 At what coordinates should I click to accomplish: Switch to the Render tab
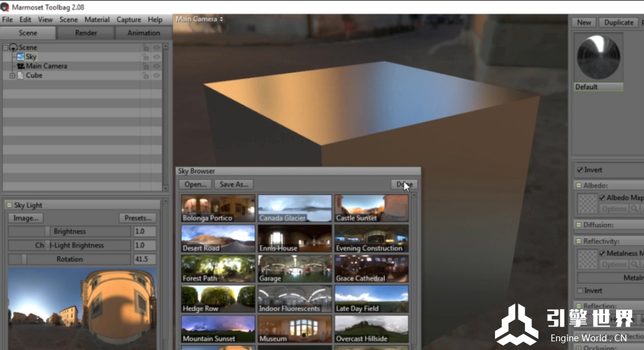(86, 33)
